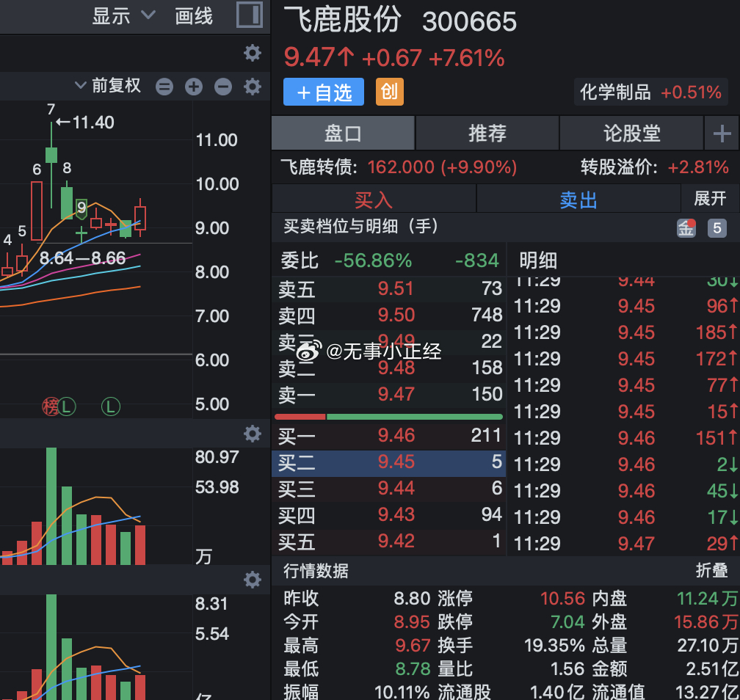Click the 转股溢价 +2.81% value

(x=698, y=167)
